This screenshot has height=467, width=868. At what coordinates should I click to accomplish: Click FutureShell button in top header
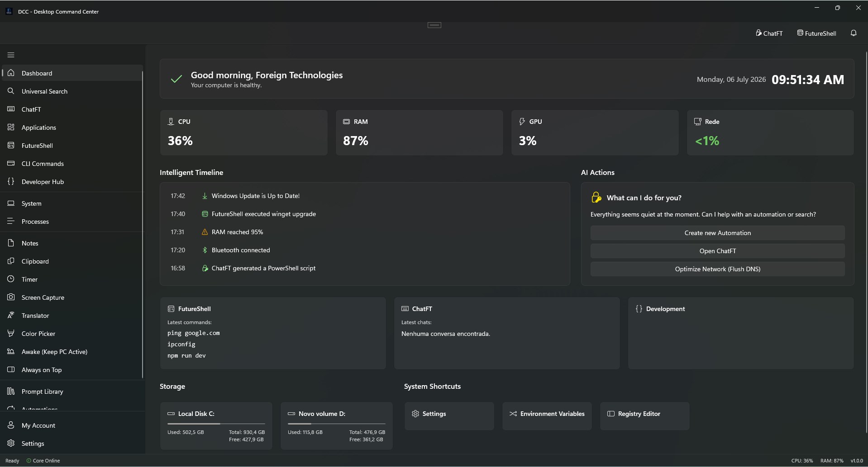click(x=816, y=33)
